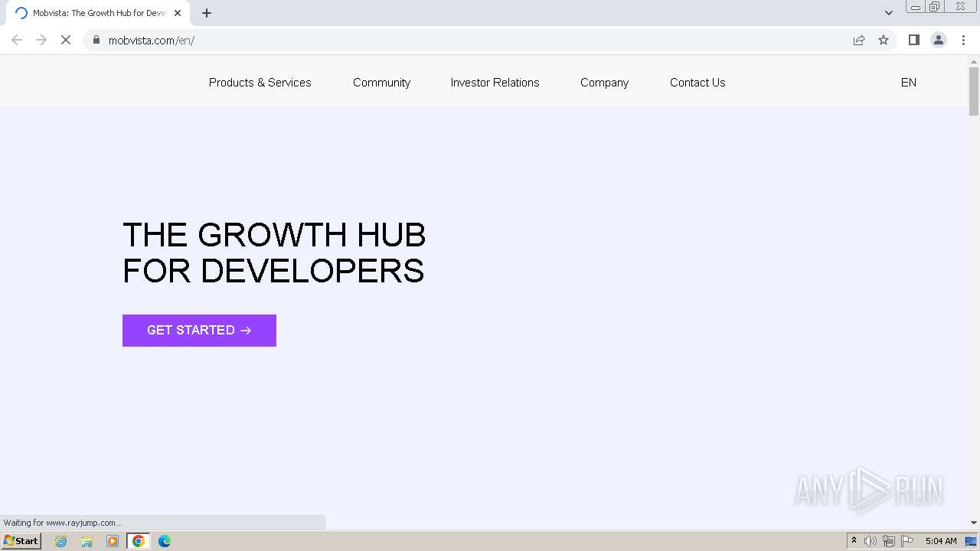
Task: Switch to Chrome in the taskbar
Action: tap(139, 541)
